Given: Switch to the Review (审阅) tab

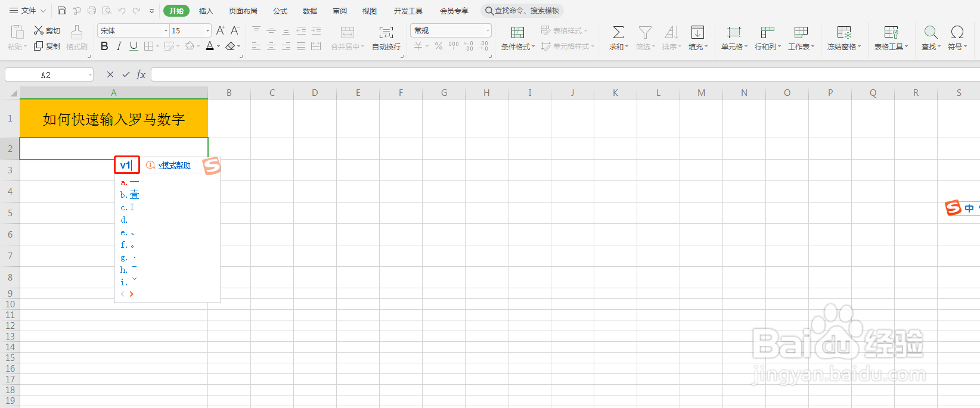Looking at the screenshot, I should 340,11.
